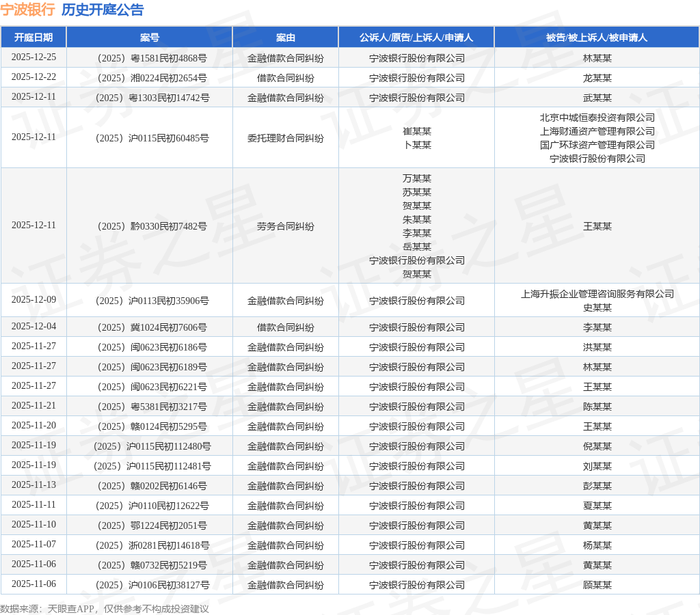
Task: Click plaintiff 万某某
Action: pos(417,178)
